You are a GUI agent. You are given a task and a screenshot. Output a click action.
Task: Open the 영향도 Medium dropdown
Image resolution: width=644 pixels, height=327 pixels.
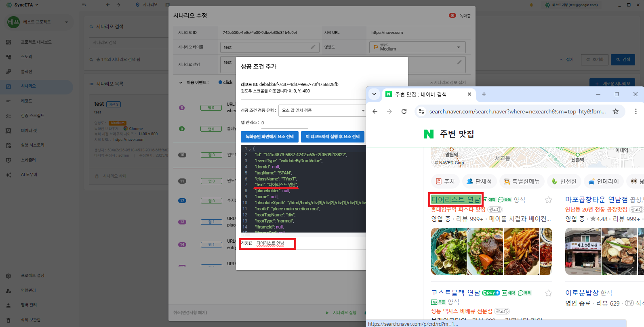click(x=417, y=47)
